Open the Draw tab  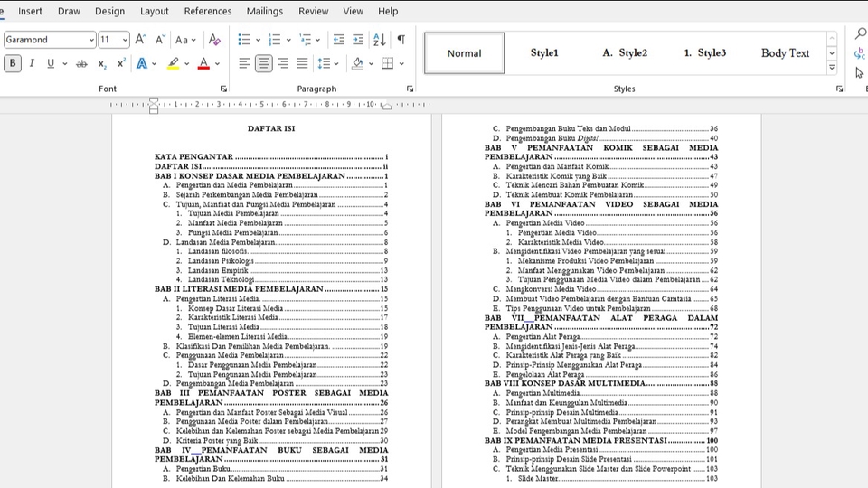(x=70, y=11)
